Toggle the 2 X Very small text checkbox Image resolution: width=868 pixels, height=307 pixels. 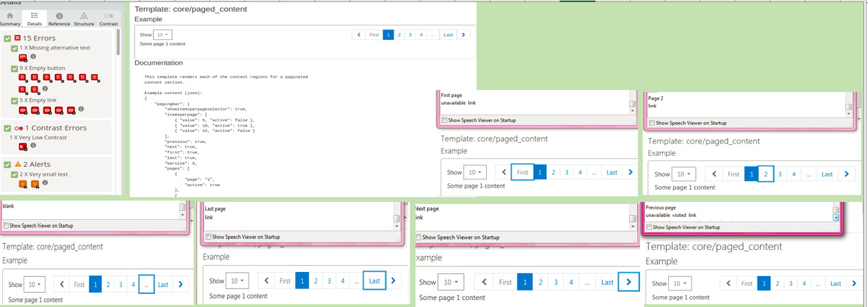click(14, 174)
